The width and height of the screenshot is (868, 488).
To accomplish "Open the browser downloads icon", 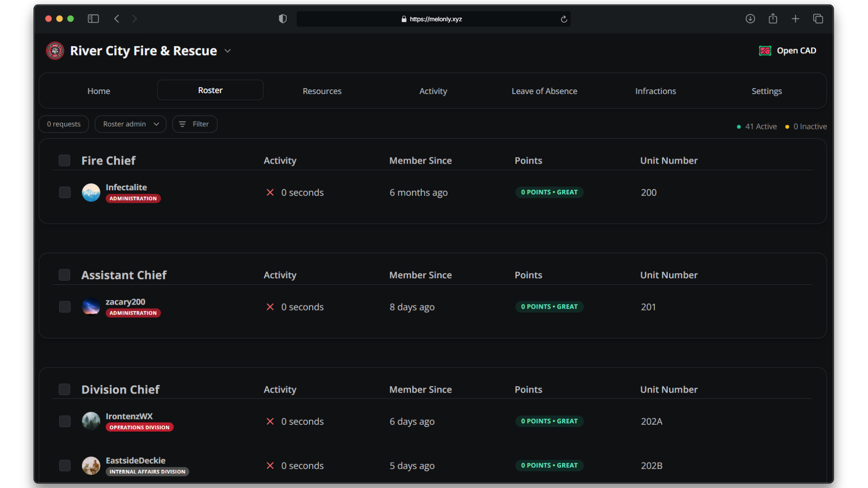I will [x=750, y=19].
